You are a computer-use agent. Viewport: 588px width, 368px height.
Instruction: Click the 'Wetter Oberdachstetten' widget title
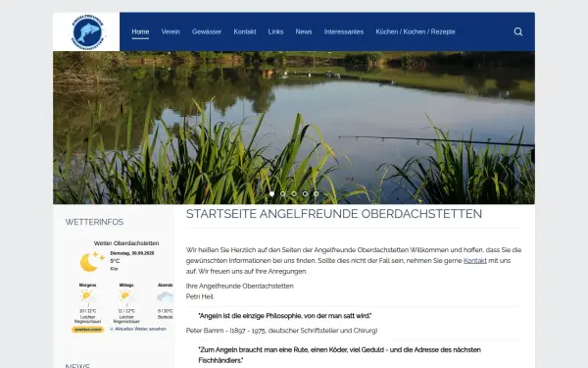[x=126, y=243]
